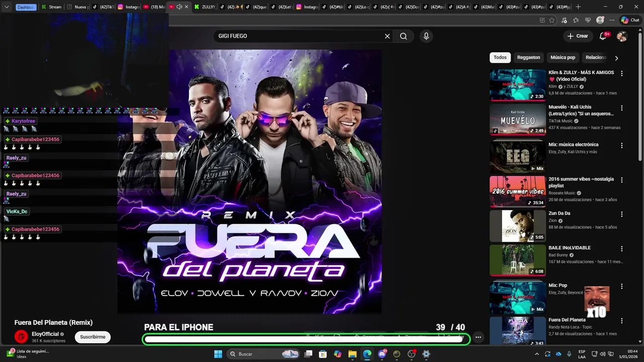Clear the GIGI FUEGO search text
The height and width of the screenshot is (362, 644).
387,36
